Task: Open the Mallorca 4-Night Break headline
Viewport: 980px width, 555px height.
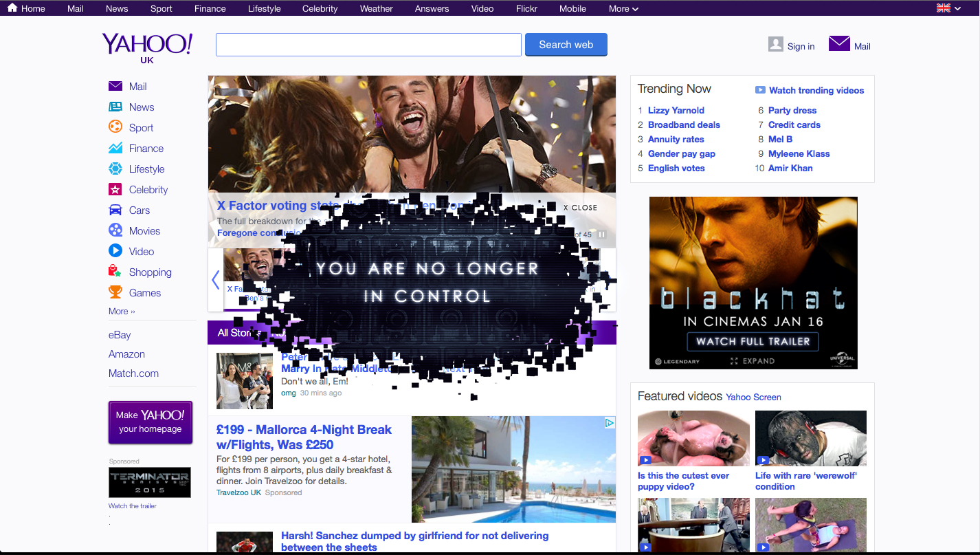Action: pyautogui.click(x=304, y=437)
